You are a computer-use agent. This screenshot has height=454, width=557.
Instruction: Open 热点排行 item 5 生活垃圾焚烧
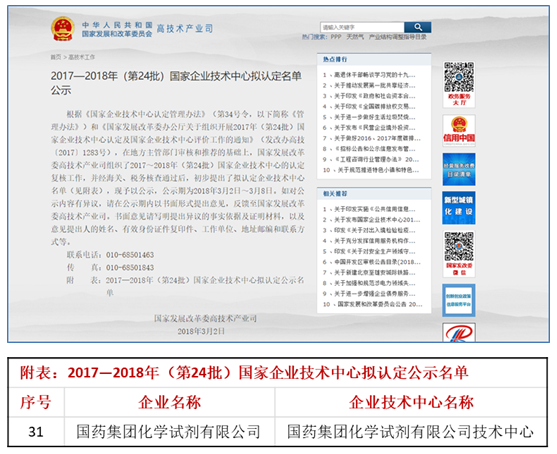[369, 117]
